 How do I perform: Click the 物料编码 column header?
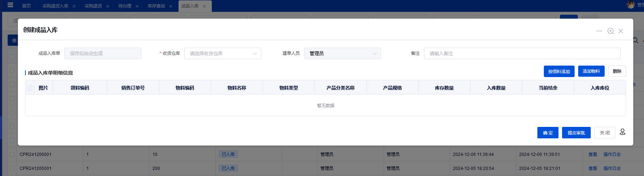[x=185, y=88]
